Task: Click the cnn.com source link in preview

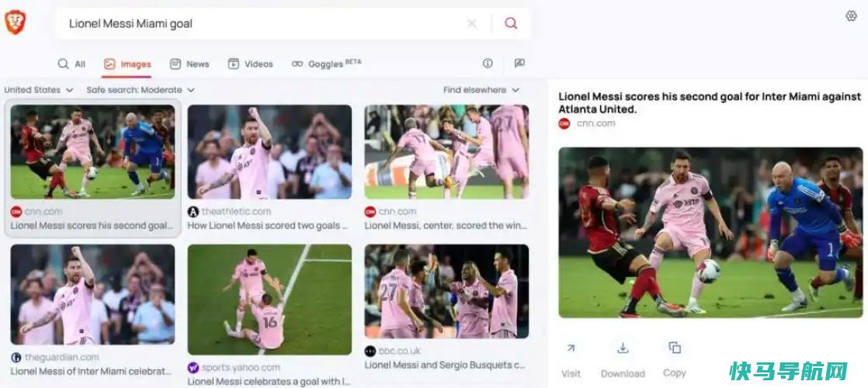Action: click(x=595, y=123)
